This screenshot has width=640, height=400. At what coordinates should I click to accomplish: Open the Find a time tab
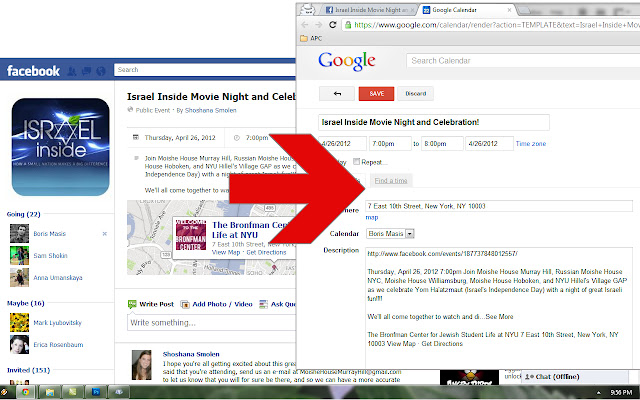click(391, 180)
